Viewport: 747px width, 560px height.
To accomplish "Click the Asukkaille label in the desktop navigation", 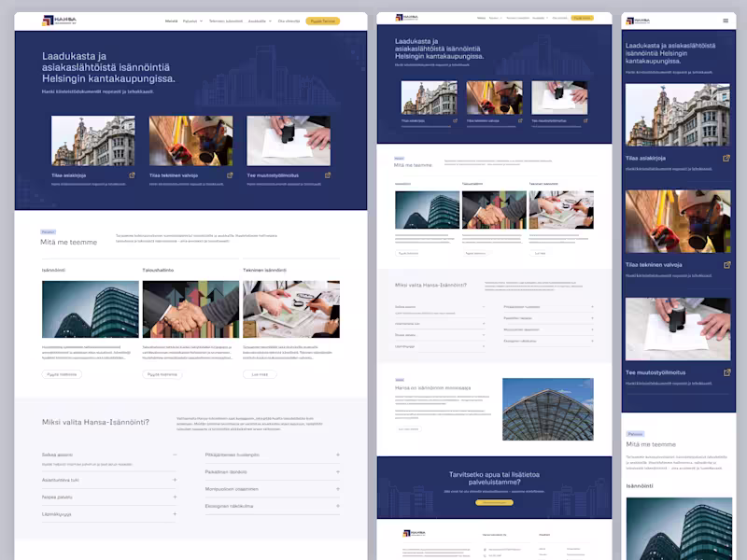I will tap(257, 21).
